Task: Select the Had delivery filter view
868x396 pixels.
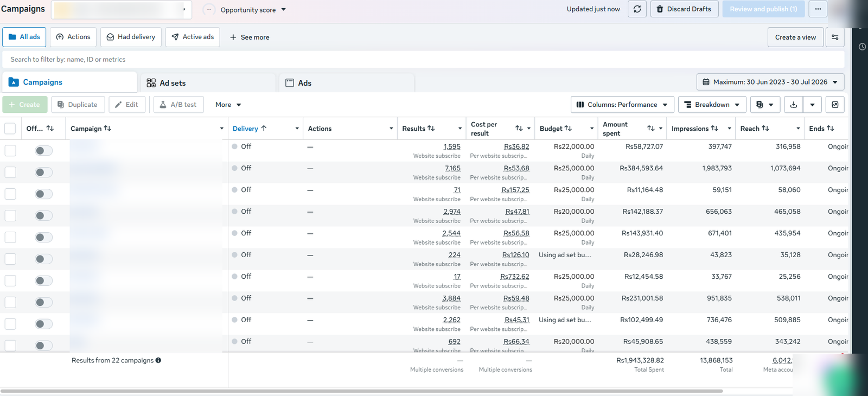Action: pyautogui.click(x=131, y=37)
